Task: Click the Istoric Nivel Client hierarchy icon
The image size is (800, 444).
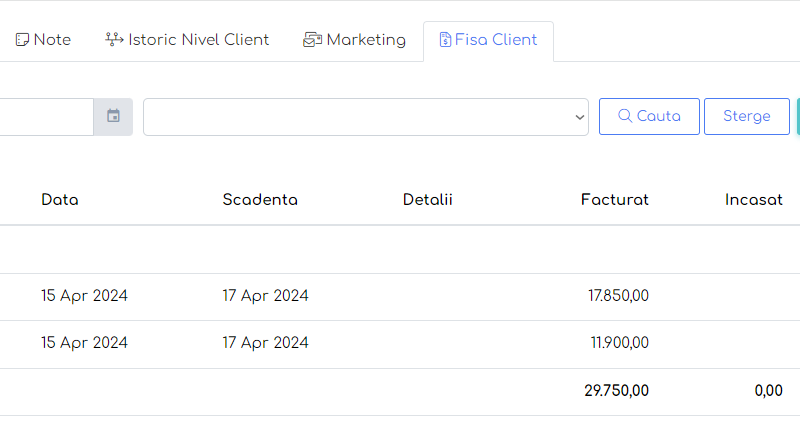Action: pos(114,40)
